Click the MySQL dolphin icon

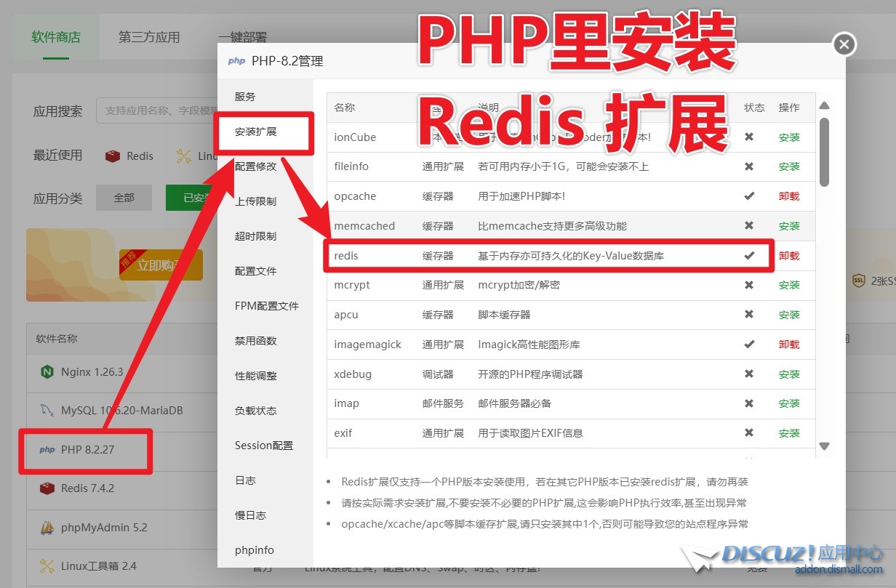tap(47, 411)
